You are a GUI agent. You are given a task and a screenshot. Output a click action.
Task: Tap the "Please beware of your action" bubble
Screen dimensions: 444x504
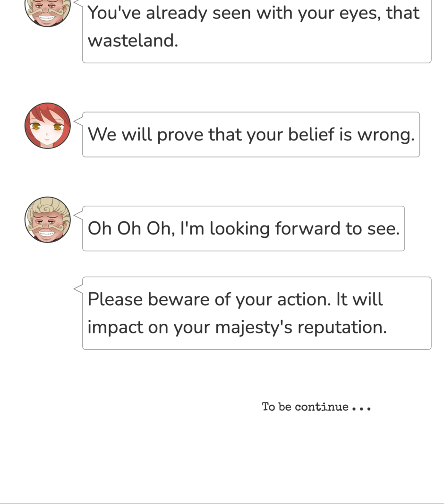pyautogui.click(x=256, y=313)
